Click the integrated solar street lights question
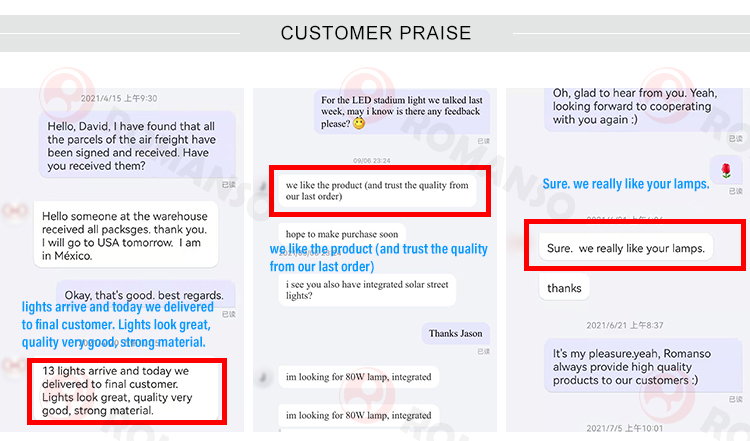Image resolution: width=750 pixels, height=441 pixels. [367, 290]
